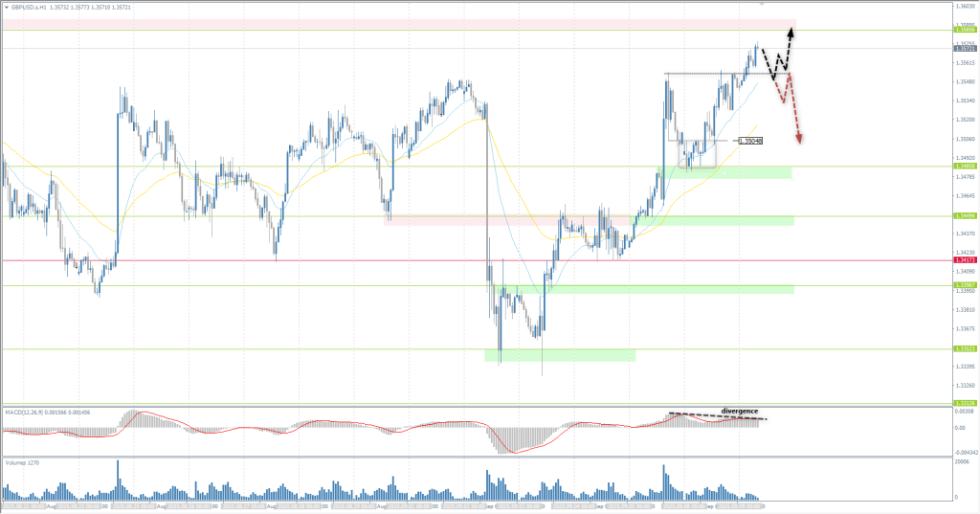This screenshot has width=980, height=514.
Task: Click the black dashed upward arrow head
Action: coord(791,32)
